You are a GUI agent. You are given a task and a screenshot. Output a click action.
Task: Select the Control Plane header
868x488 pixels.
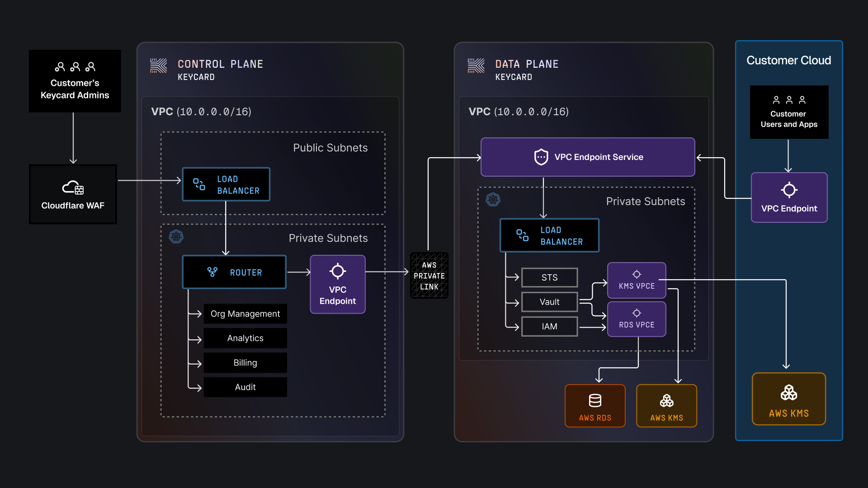tap(221, 64)
